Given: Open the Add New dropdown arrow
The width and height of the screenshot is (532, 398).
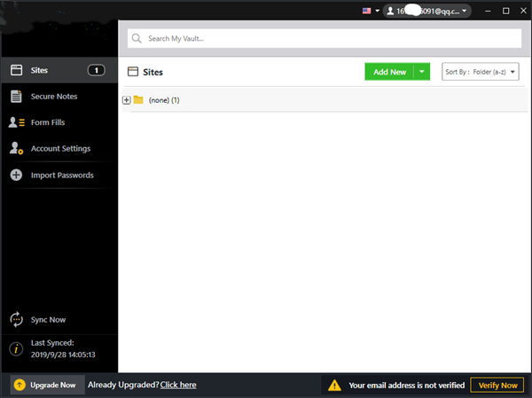Looking at the screenshot, I should pos(422,72).
